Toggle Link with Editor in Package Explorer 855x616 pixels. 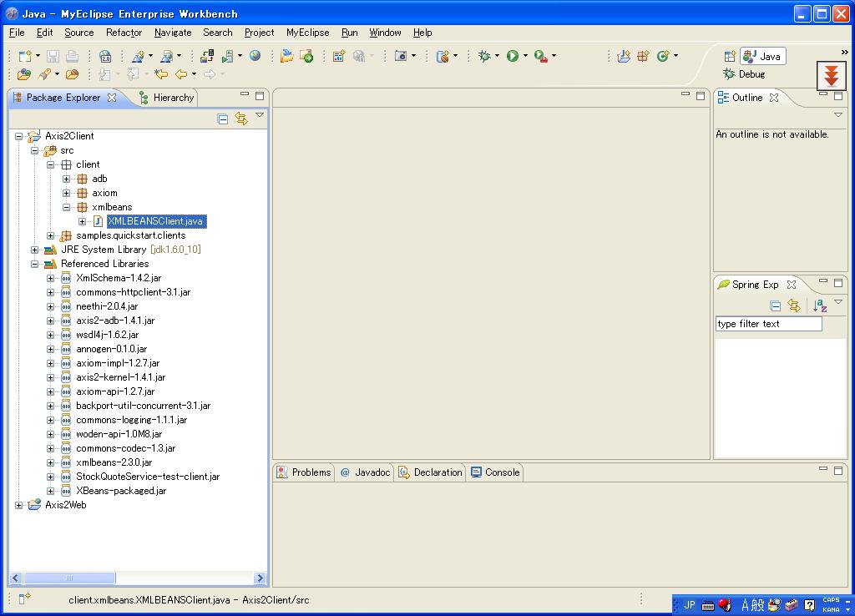[241, 119]
